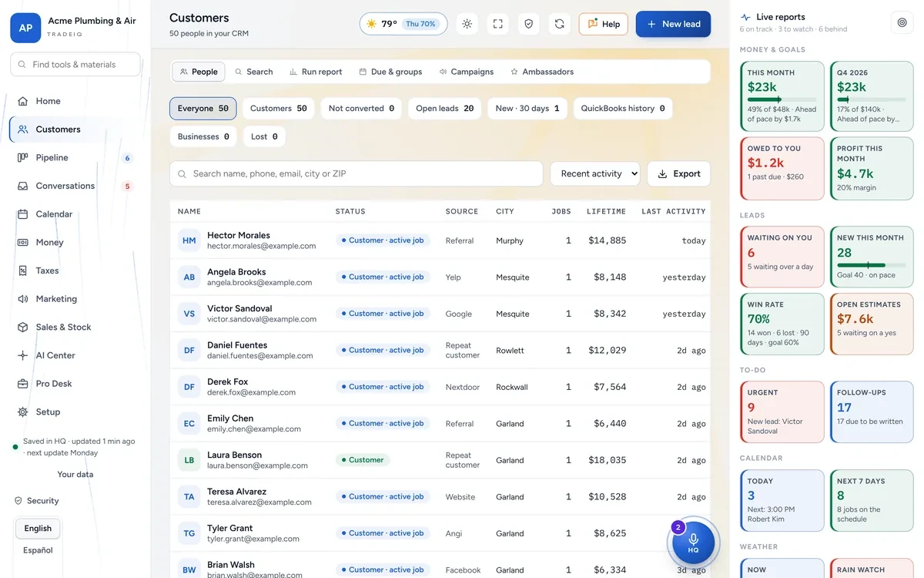Image resolution: width=924 pixels, height=578 pixels.
Task: Open the Taxes section
Action: 75,271
